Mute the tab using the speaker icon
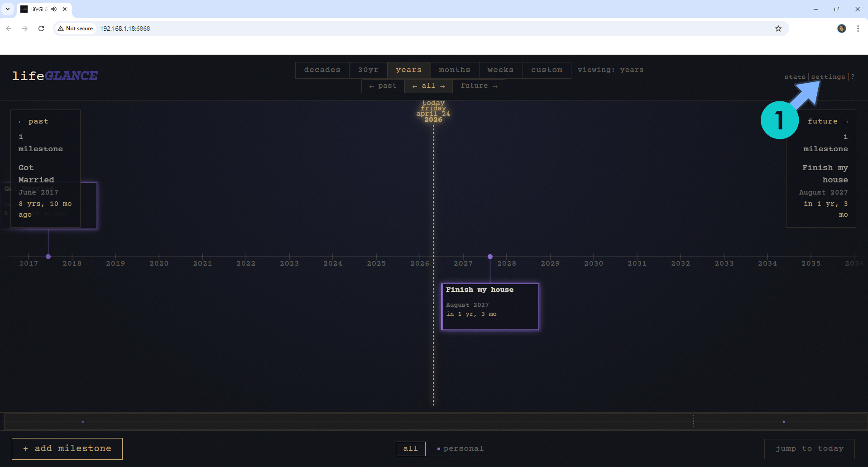 [54, 9]
